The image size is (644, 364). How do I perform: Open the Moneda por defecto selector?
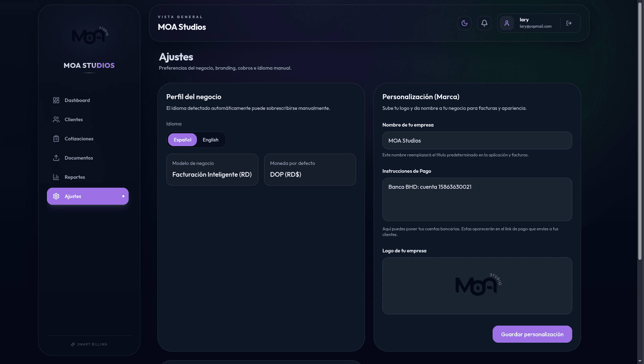click(310, 170)
